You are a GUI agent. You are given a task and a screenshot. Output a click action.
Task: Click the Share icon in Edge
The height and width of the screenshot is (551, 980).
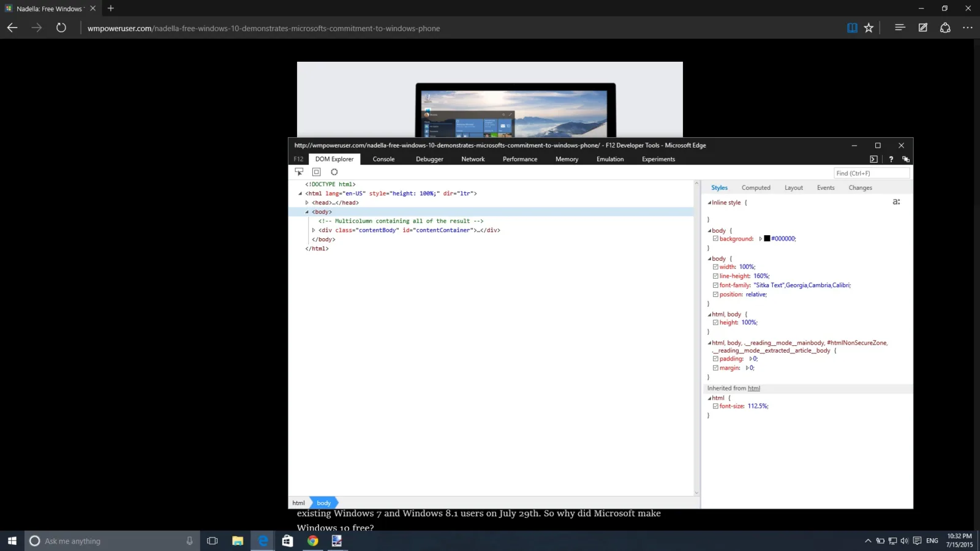(x=945, y=28)
